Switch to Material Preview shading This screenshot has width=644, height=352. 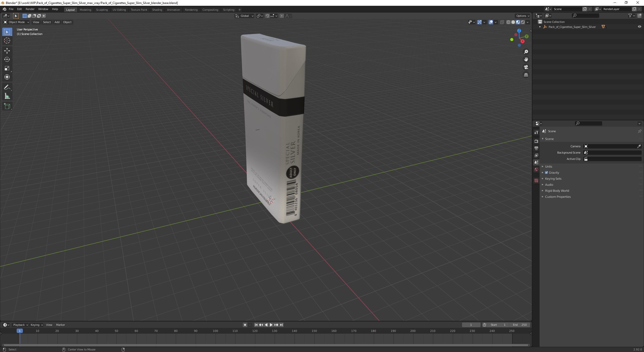pyautogui.click(x=518, y=22)
